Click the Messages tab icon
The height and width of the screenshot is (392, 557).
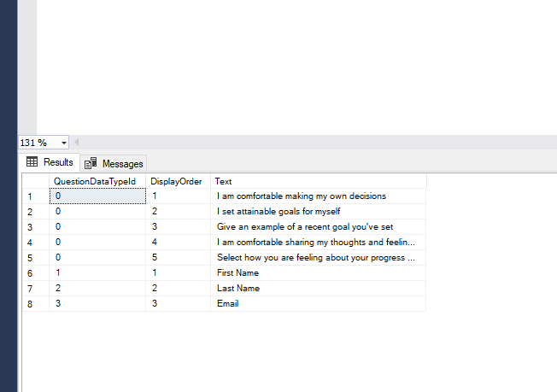91,163
